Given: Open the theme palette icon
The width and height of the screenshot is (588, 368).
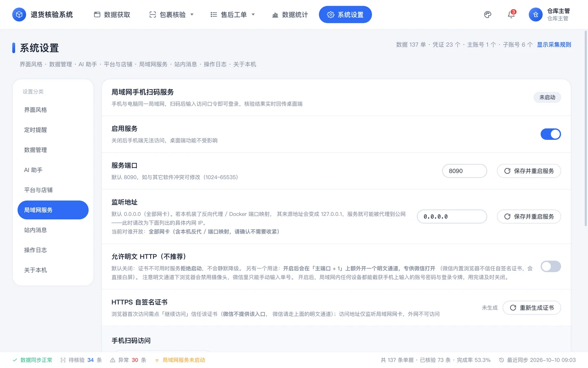Looking at the screenshot, I should click(x=488, y=15).
